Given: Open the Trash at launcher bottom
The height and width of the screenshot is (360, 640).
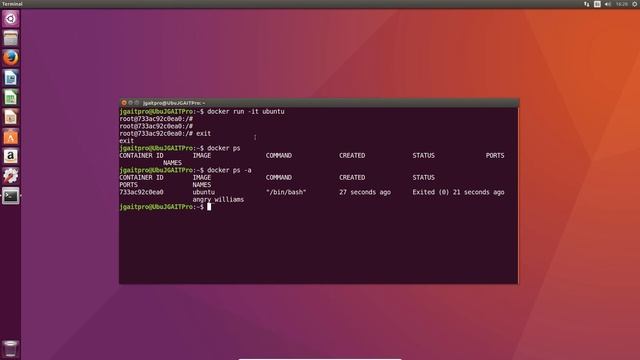Looking at the screenshot, I should 11,349.
